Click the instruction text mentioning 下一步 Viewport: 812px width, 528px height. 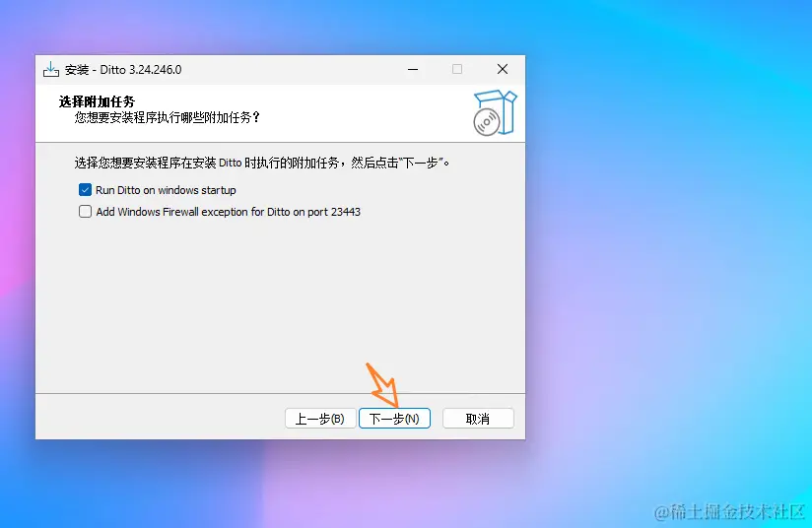[x=262, y=164]
